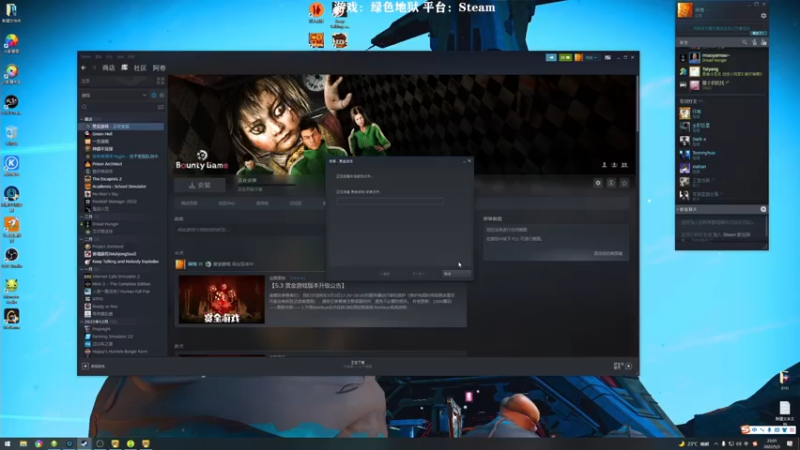Open the 商店 (Store) tab in Steam
Viewport: 800px width, 450px height.
coord(108,68)
